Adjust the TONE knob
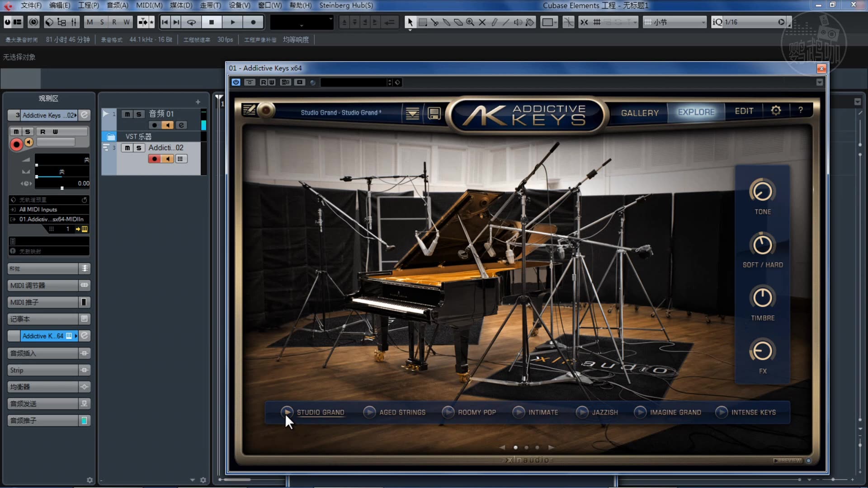Screen dimensions: 868x488 [763, 192]
